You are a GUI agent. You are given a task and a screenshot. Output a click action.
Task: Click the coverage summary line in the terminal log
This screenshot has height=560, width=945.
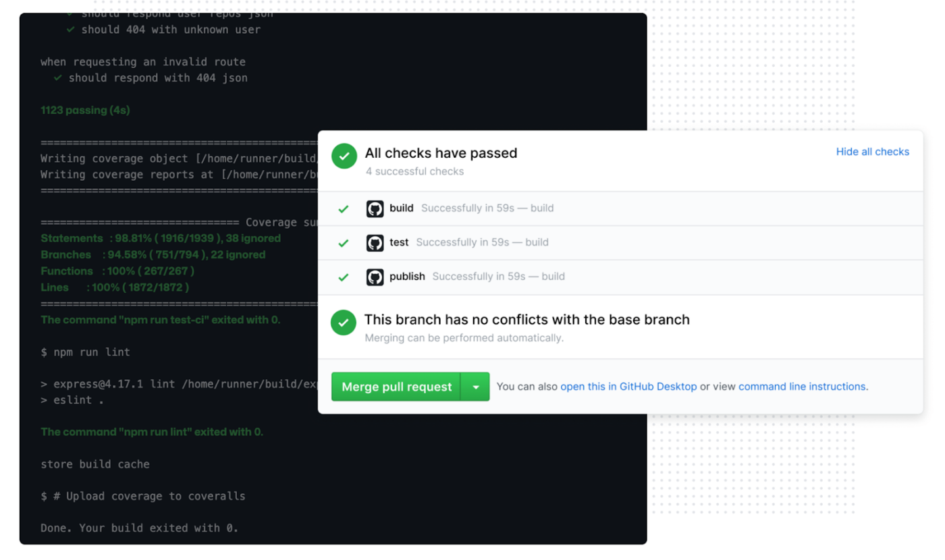[x=169, y=222]
